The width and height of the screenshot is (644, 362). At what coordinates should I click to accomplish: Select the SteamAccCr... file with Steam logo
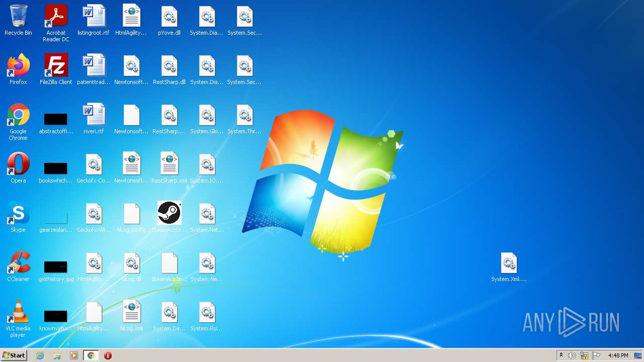(169, 217)
